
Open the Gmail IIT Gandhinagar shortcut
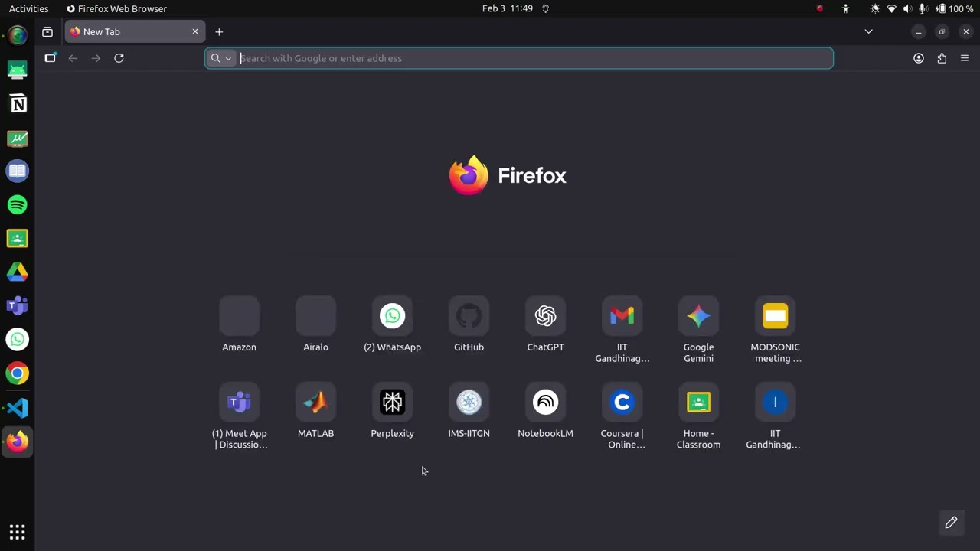(622, 316)
